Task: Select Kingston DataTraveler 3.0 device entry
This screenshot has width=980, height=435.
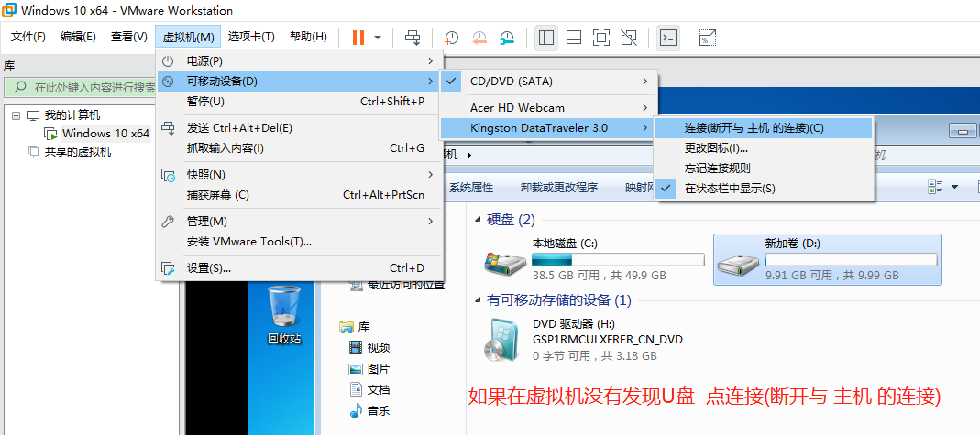Action: (549, 128)
